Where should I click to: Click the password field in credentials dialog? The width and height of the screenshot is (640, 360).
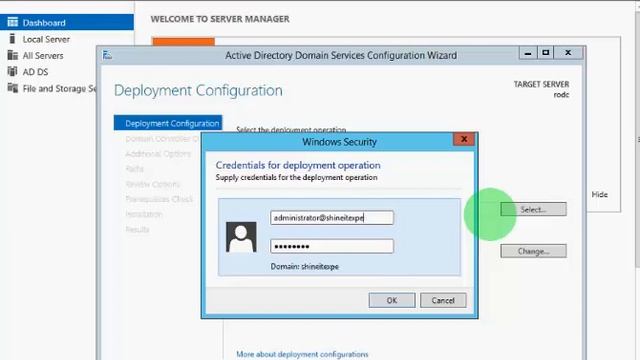pyautogui.click(x=332, y=246)
